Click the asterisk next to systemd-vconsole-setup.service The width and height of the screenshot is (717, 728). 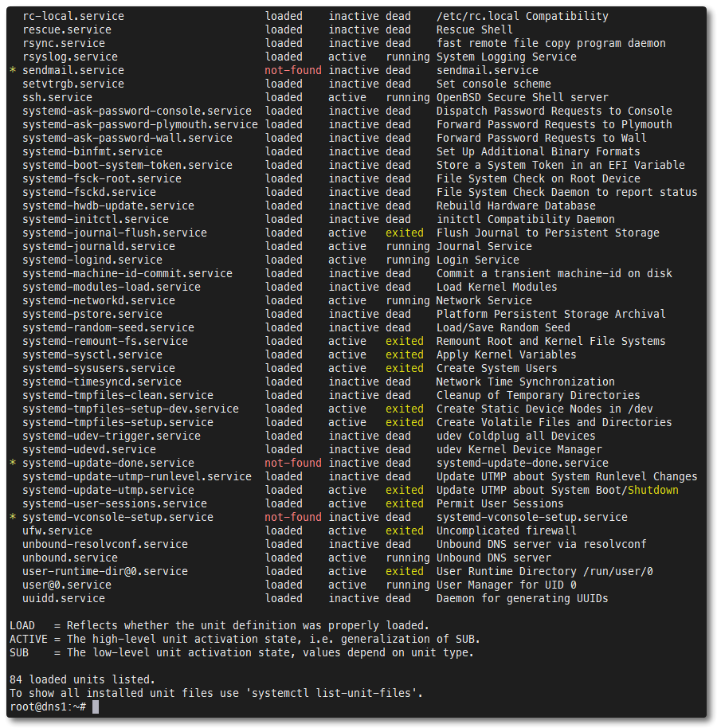[x=13, y=518]
